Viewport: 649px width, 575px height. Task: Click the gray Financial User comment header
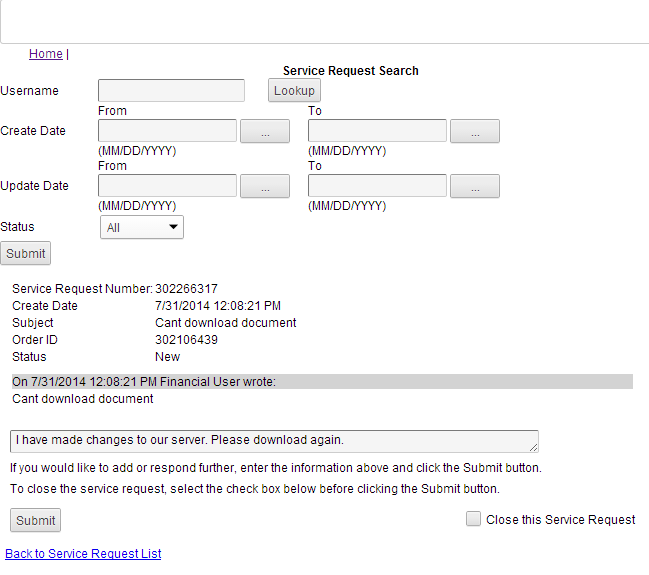322,381
